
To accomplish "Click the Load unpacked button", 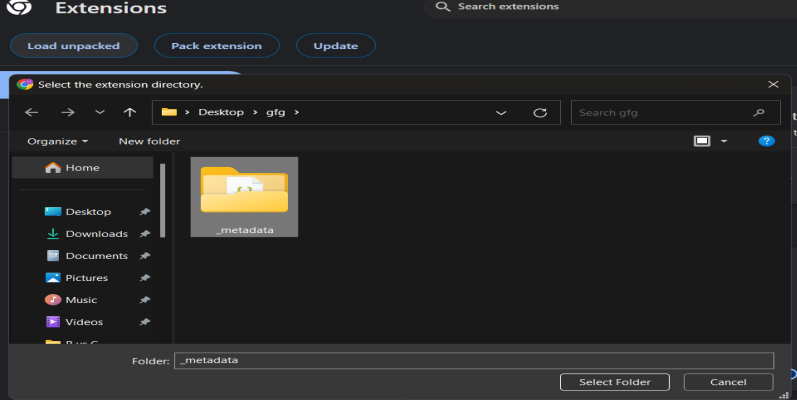I will [x=74, y=46].
